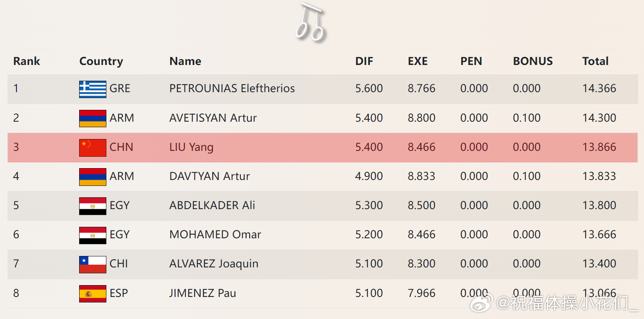Click the China flag icon
The width and height of the screenshot is (644, 319).
point(93,148)
